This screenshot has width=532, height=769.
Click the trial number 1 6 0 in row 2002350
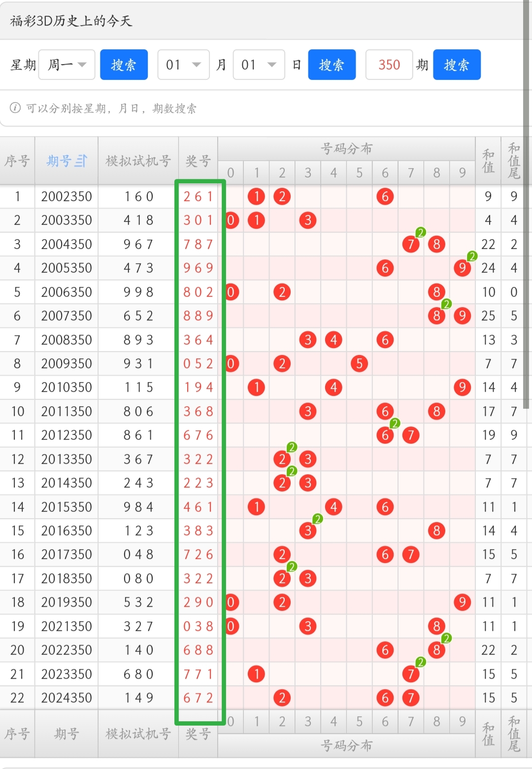coord(138,196)
